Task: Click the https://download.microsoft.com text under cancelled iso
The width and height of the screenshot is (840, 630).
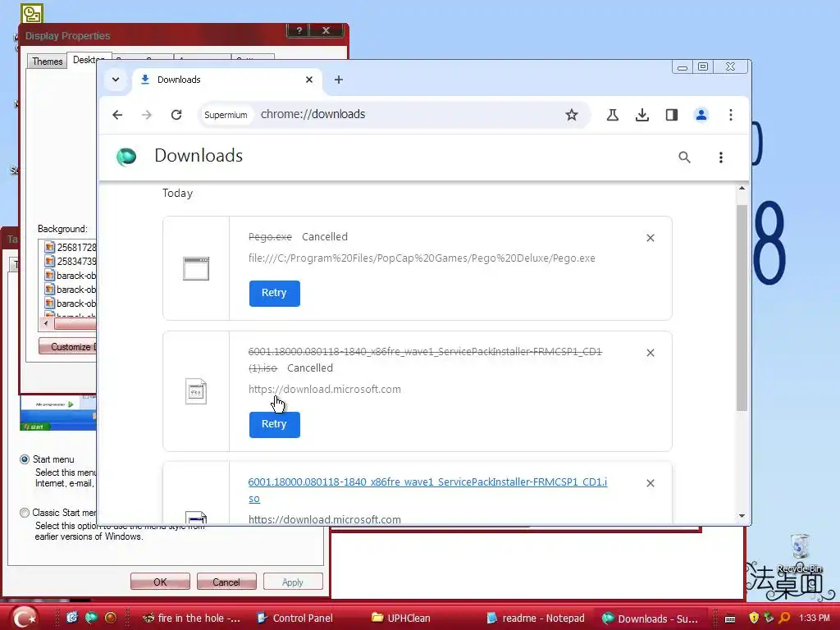Action: [325, 390]
